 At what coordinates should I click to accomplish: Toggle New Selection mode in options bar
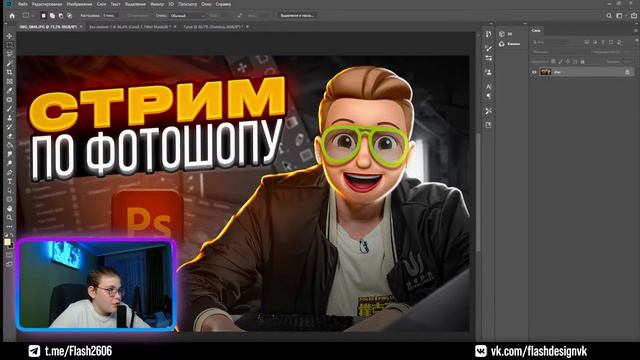[43, 16]
